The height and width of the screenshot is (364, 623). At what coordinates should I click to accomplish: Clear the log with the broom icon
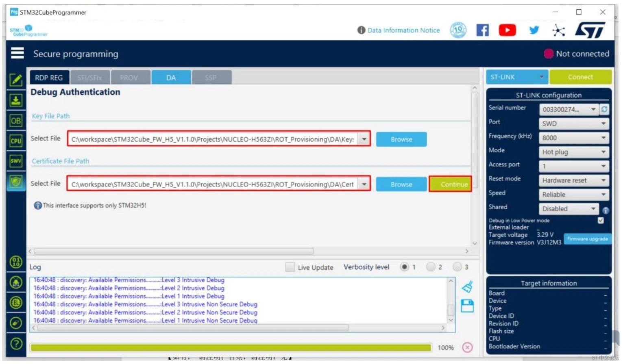click(x=467, y=287)
